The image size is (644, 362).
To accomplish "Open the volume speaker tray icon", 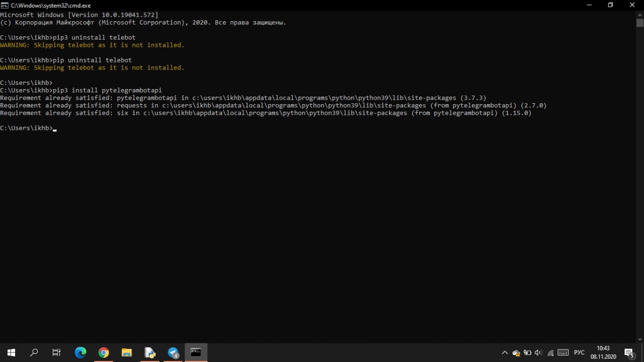I will (539, 352).
